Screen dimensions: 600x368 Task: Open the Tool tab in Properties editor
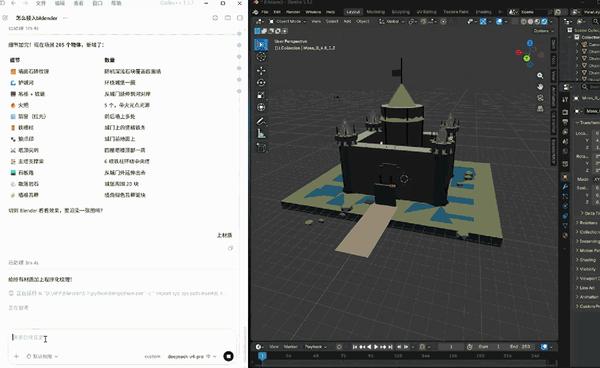click(565, 99)
